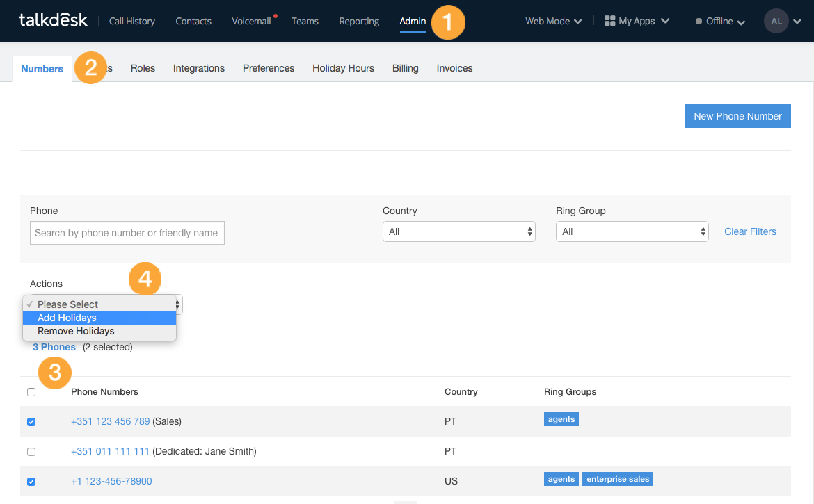Go to the Reporting section
The height and width of the screenshot is (504, 814).
(x=359, y=22)
